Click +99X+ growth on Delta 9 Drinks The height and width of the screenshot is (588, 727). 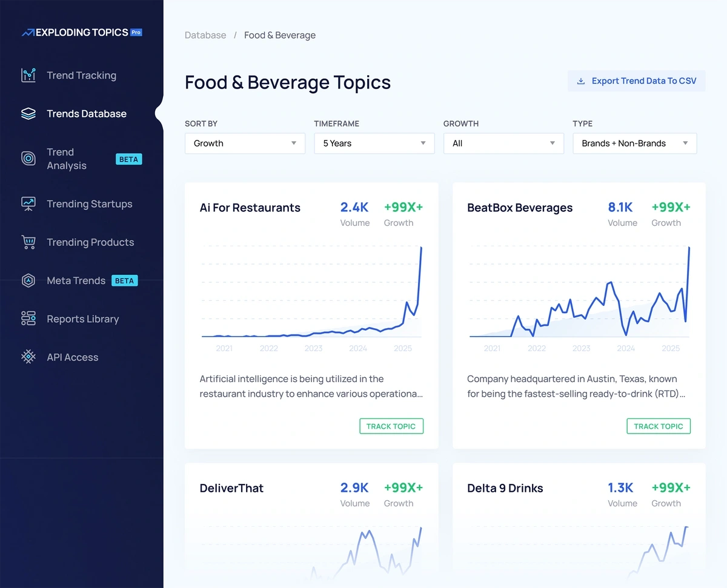pyautogui.click(x=671, y=488)
